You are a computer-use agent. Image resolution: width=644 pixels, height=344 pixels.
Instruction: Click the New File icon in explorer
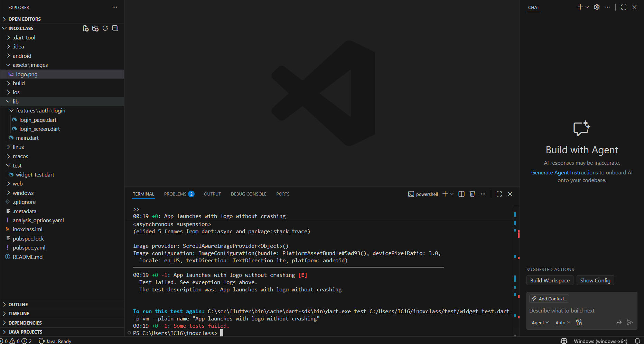pos(85,28)
